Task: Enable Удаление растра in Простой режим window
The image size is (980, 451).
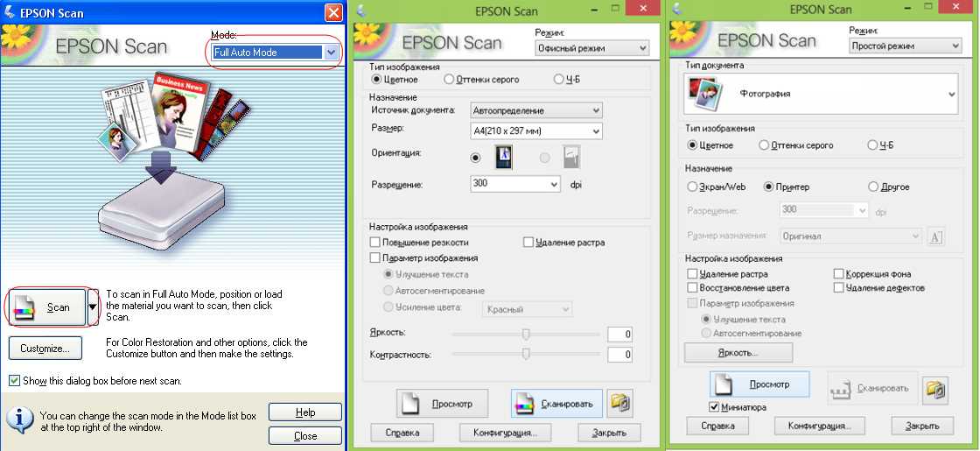Action: point(692,274)
